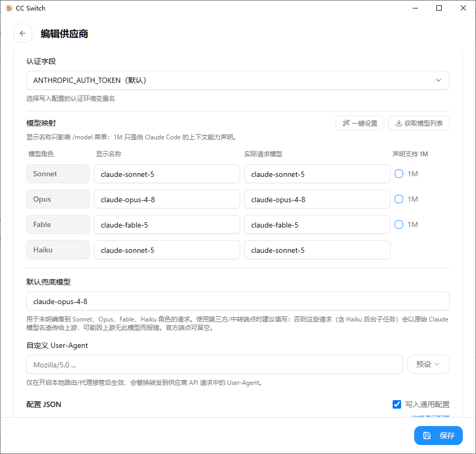Go back using the arrow button

click(23, 33)
